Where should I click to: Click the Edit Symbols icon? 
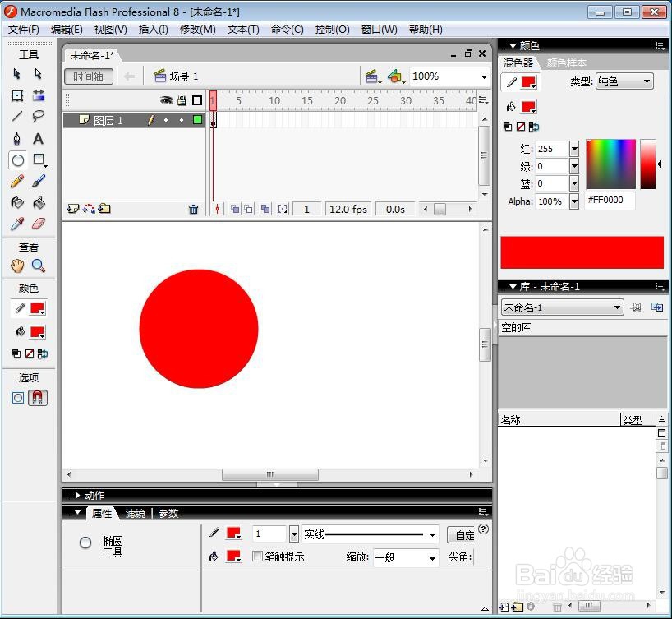(x=396, y=76)
